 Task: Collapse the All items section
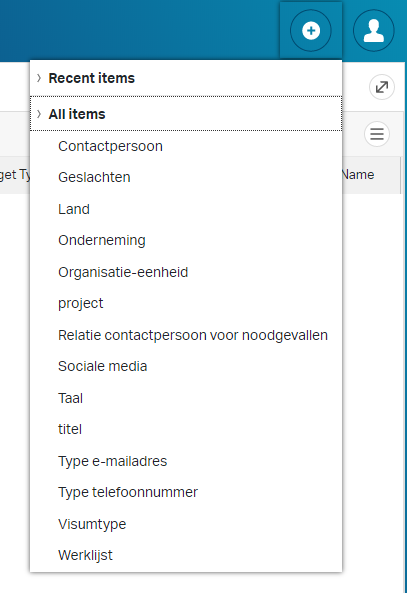click(186, 114)
